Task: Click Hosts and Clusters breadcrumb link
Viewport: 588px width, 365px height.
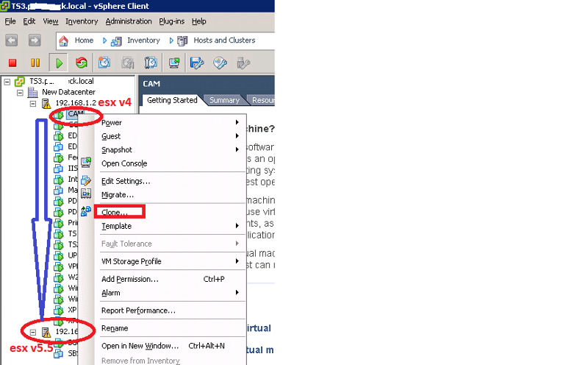Action: pos(224,40)
